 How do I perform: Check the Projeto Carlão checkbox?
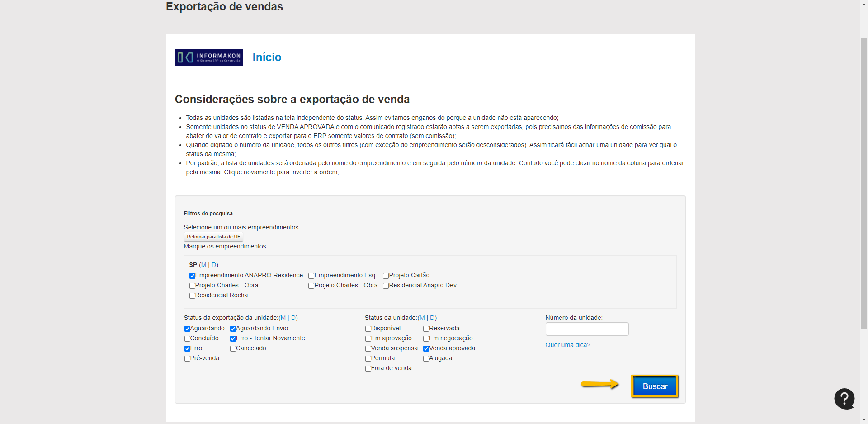(x=386, y=276)
